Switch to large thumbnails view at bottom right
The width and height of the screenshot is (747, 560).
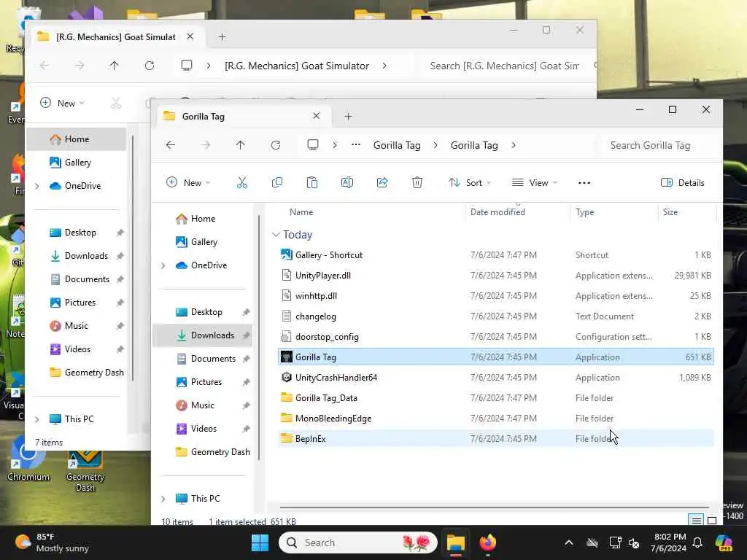click(712, 521)
